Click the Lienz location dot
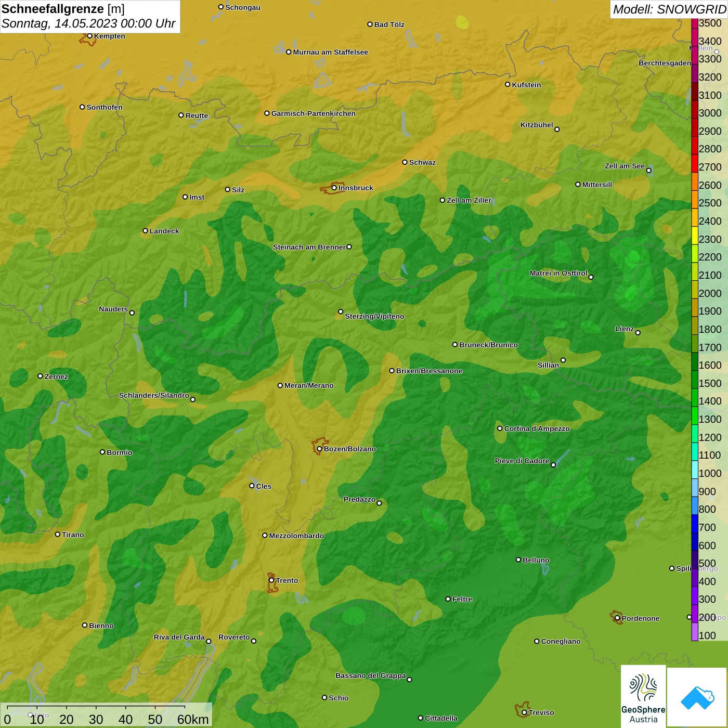This screenshot has height=728, width=728. click(x=638, y=333)
